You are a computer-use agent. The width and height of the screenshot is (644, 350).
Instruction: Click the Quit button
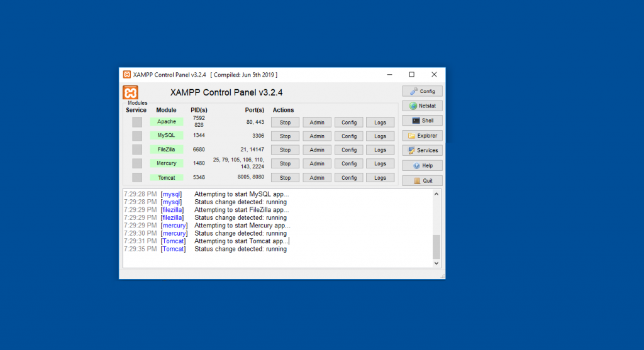point(422,180)
